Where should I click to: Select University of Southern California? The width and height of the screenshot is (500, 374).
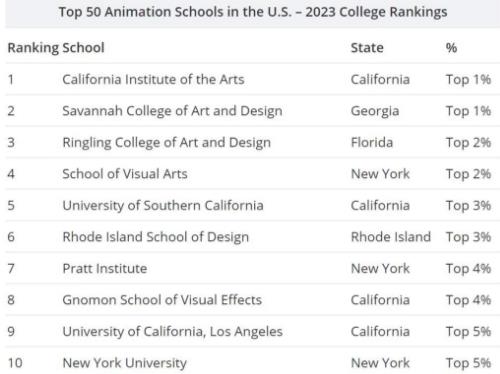point(163,205)
